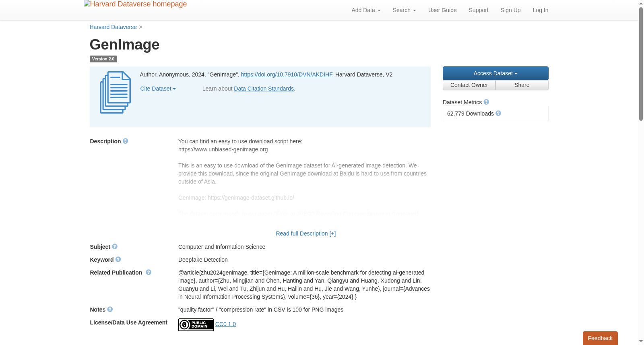Click the Share button
The width and height of the screenshot is (644, 345).
(522, 85)
